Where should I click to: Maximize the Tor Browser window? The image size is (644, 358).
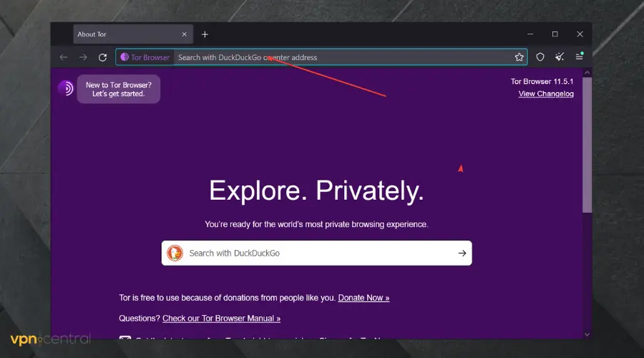point(555,34)
